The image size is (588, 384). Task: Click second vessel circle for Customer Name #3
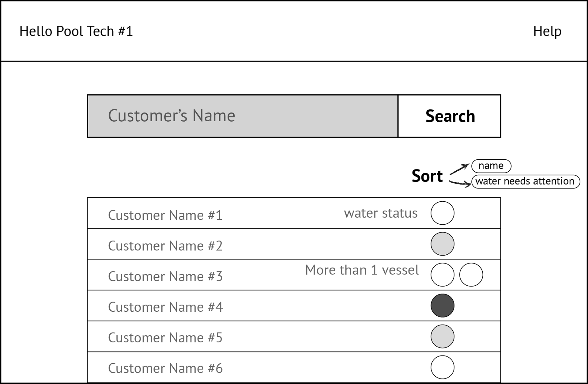click(471, 275)
